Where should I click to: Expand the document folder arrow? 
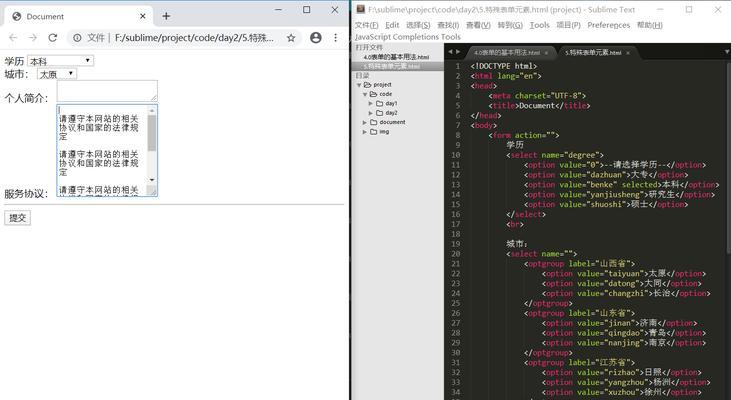pos(365,122)
